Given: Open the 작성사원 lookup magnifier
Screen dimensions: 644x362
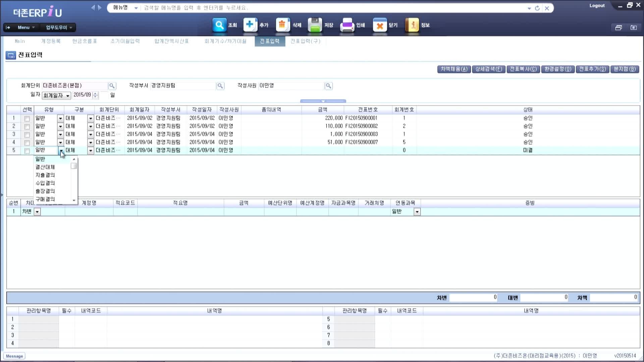Looking at the screenshot, I should [329, 86].
